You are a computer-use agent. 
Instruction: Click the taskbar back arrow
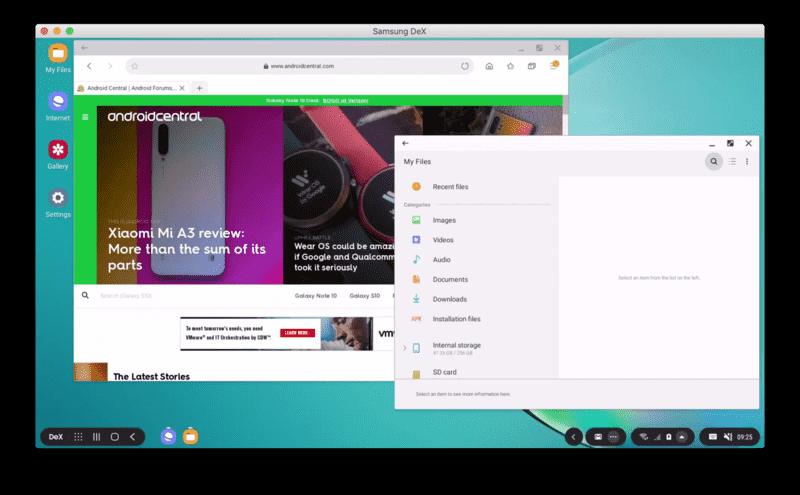pos(133,437)
